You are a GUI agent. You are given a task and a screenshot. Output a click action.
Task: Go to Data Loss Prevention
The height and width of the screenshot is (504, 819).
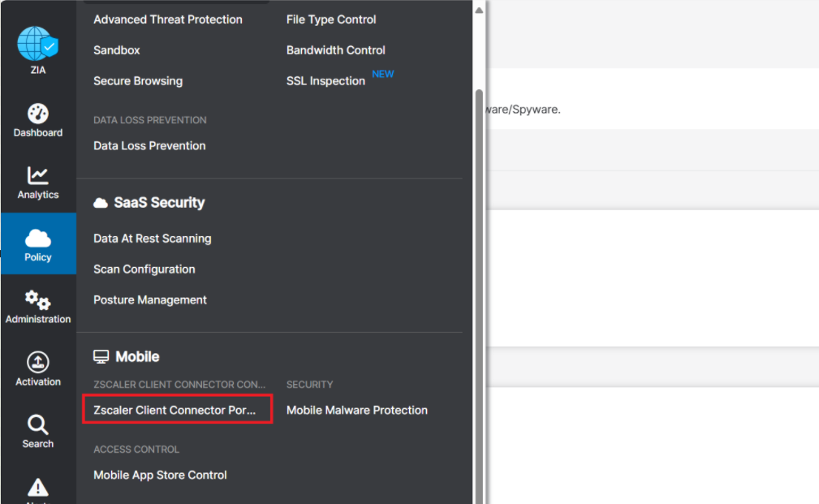pos(149,145)
